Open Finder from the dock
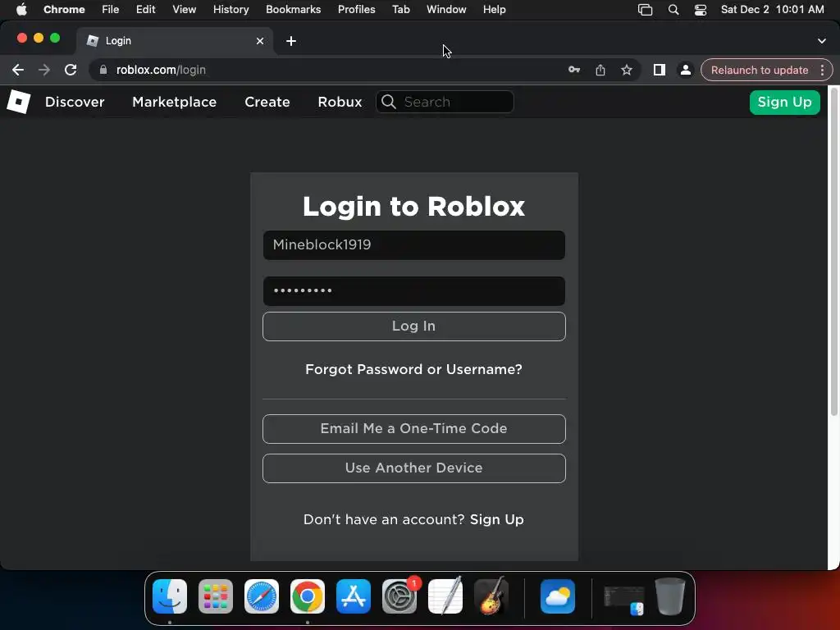840x630 pixels. click(x=170, y=596)
